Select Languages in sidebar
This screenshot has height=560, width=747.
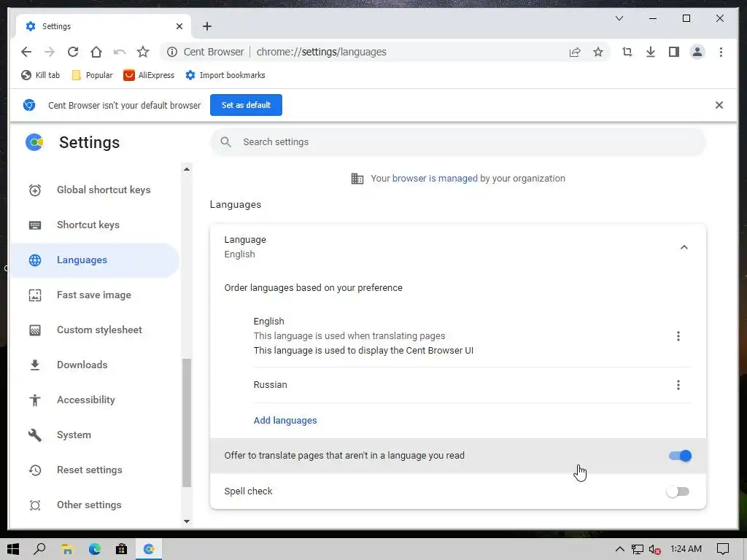[x=95, y=260]
